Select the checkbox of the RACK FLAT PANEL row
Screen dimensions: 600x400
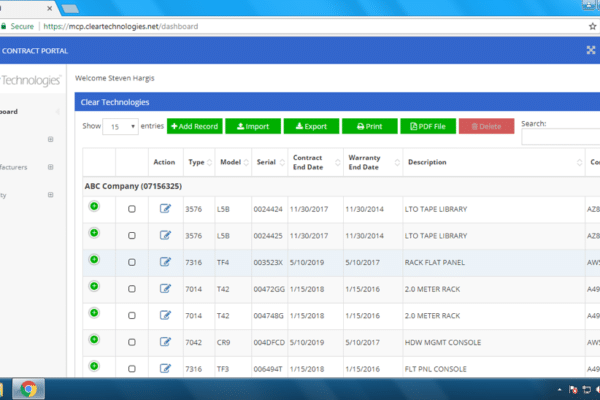pos(132,262)
